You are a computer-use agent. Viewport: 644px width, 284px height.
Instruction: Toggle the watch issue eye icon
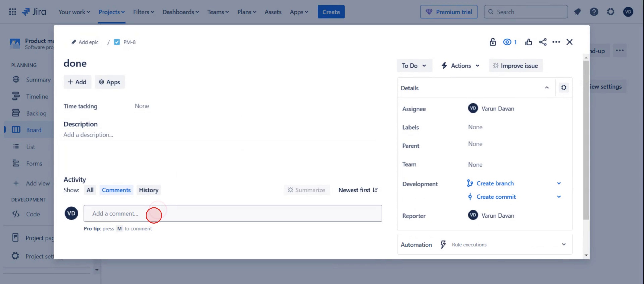pos(507,42)
